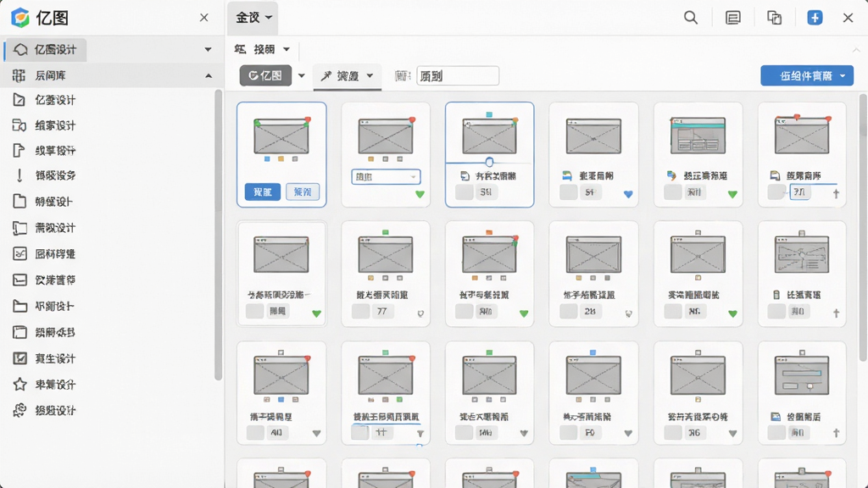Toggle the checkbox beside value 77
Viewport: 868px width, 488px height.
coord(360,312)
